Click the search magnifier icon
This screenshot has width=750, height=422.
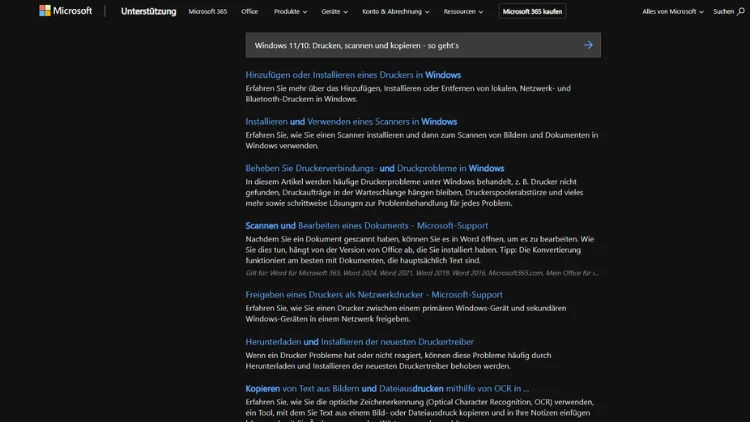(x=740, y=11)
